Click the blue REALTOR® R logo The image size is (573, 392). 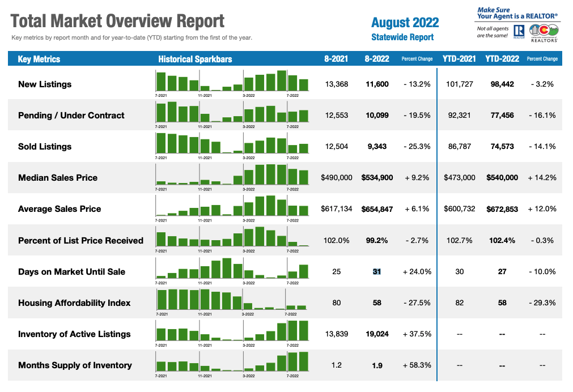click(519, 31)
